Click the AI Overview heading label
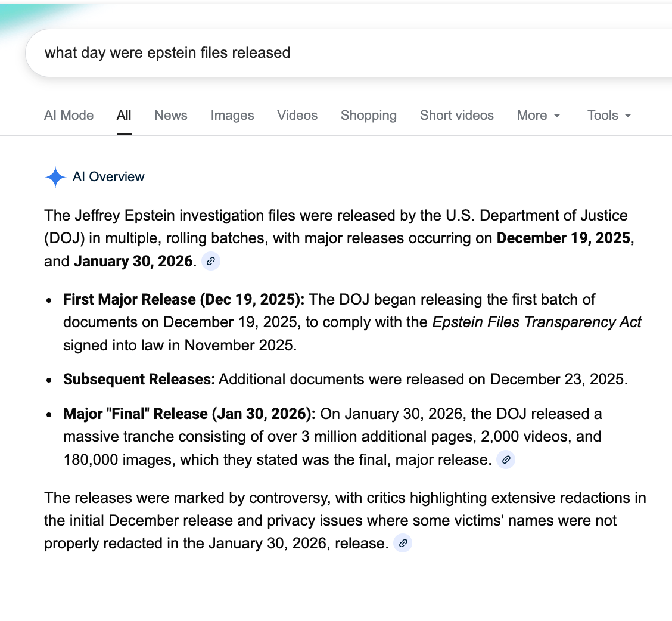The image size is (672, 621). 108,177
